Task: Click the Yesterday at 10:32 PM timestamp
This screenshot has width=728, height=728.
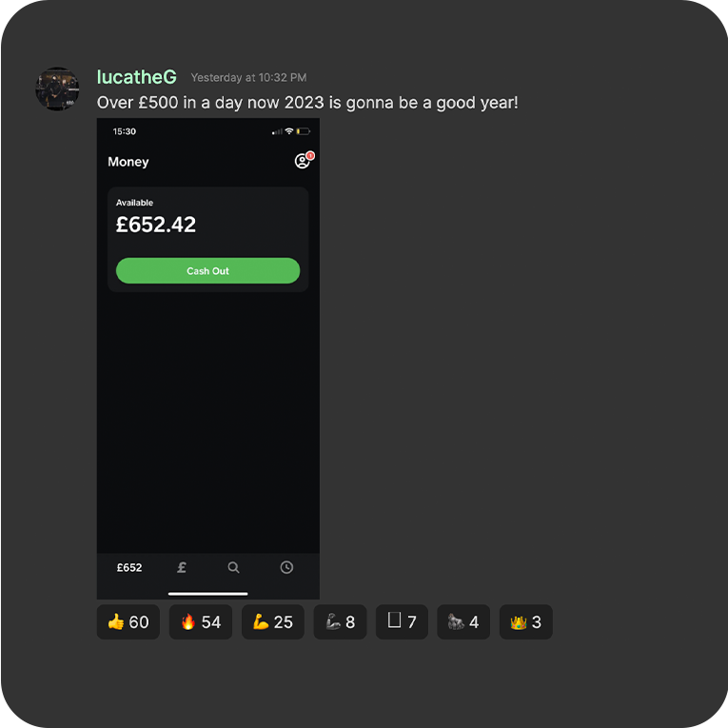Action: click(248, 77)
